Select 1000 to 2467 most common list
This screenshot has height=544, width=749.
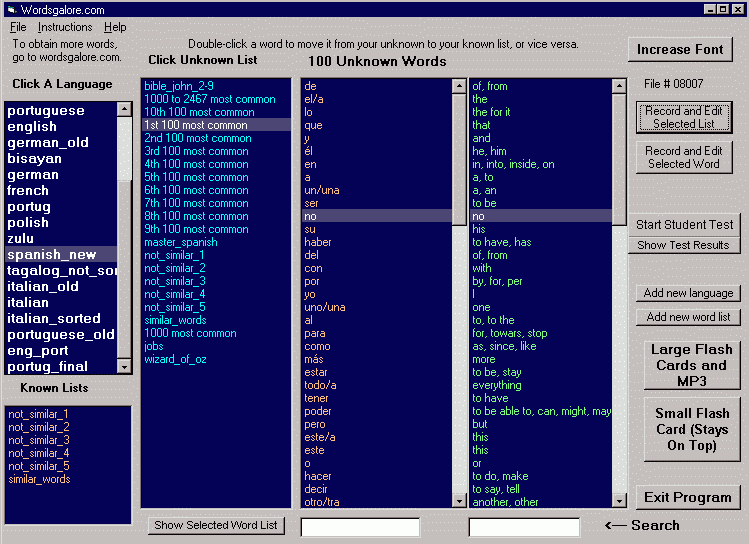click(216, 99)
